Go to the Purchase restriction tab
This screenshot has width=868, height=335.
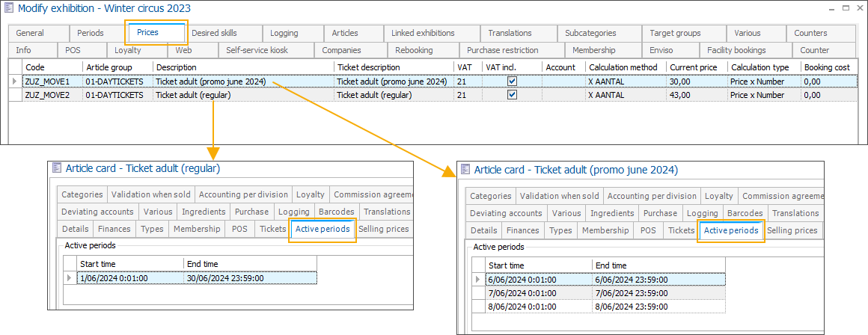tap(502, 50)
